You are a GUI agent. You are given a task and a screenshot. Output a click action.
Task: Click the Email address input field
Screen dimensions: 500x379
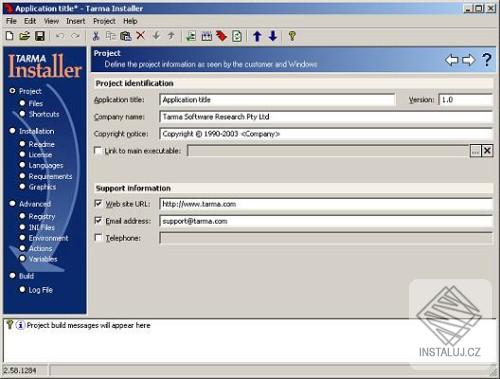tap(326, 221)
